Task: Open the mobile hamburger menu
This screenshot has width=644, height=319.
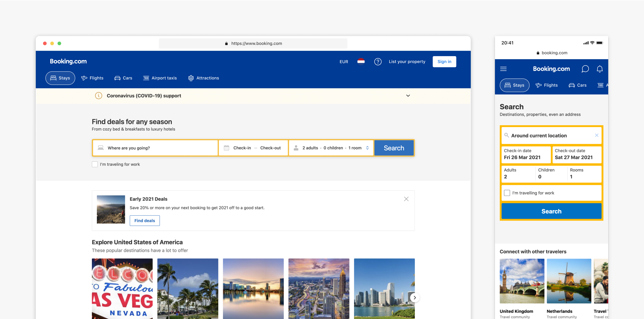Action: click(503, 69)
